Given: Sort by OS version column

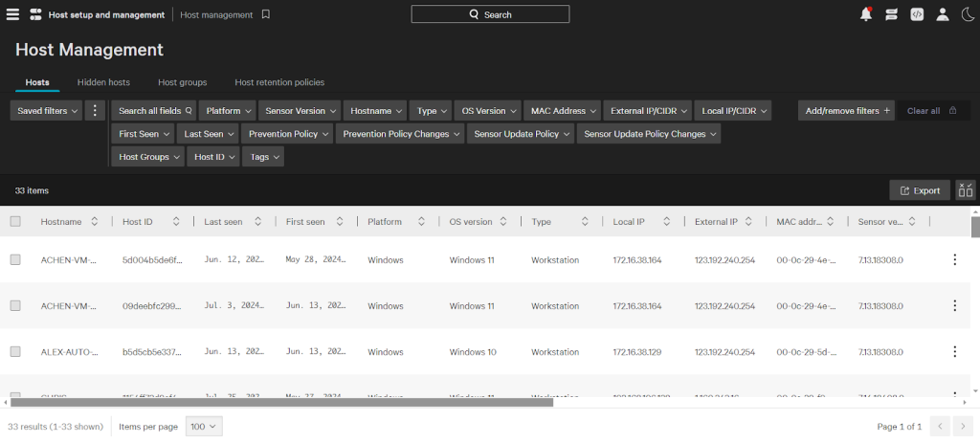Looking at the screenshot, I should tap(502, 221).
